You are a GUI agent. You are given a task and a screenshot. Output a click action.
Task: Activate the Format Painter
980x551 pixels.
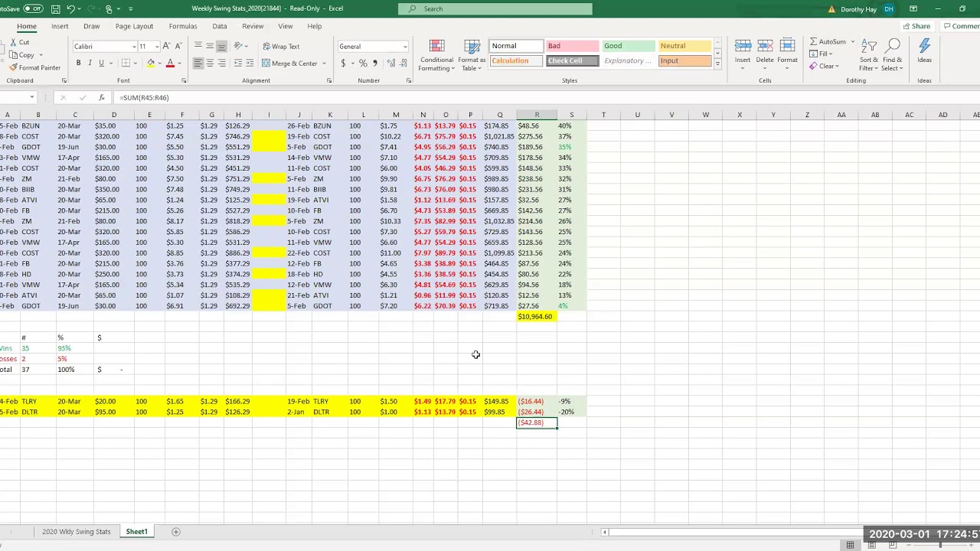click(34, 67)
